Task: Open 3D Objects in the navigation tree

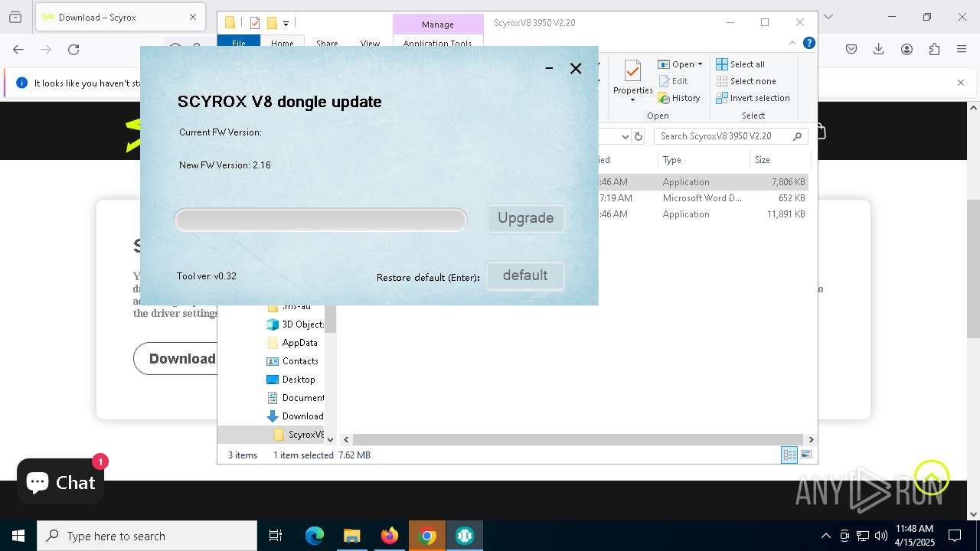Action: coord(296,324)
